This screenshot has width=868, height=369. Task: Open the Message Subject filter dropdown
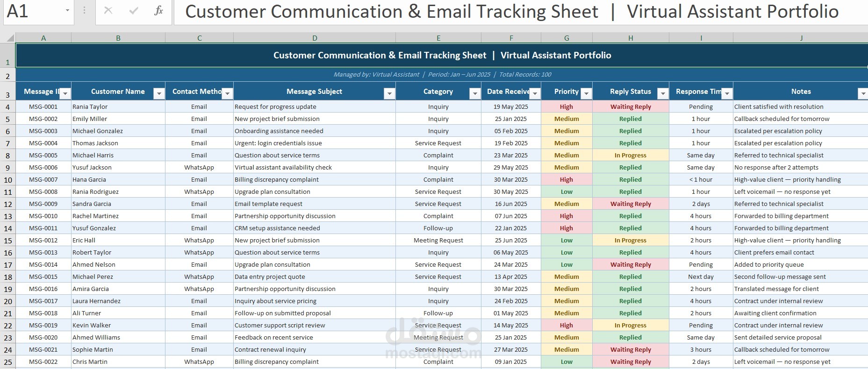pyautogui.click(x=389, y=94)
